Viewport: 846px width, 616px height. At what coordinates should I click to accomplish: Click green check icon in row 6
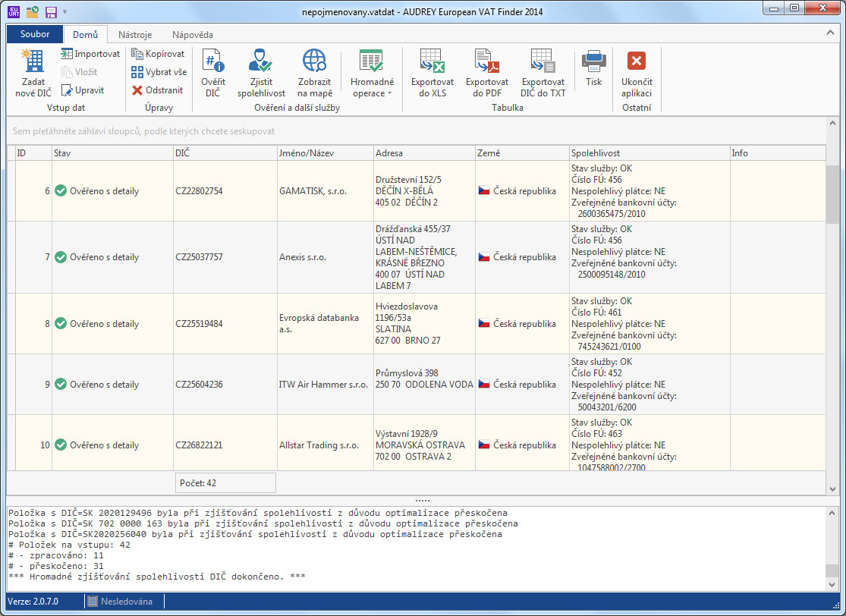tap(61, 190)
